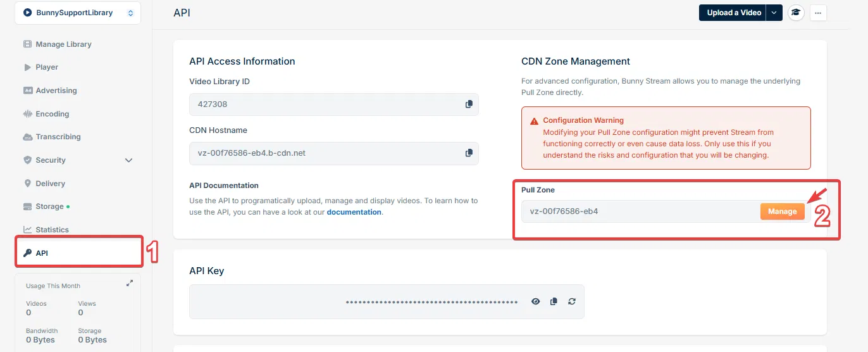The image size is (868, 352).
Task: Click the Upload a Video button
Action: [x=733, y=13]
